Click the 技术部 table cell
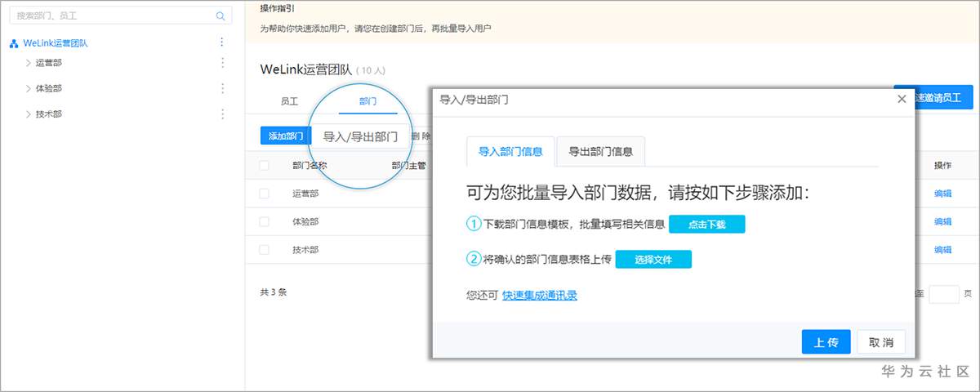This screenshot has width=980, height=392. click(x=305, y=249)
